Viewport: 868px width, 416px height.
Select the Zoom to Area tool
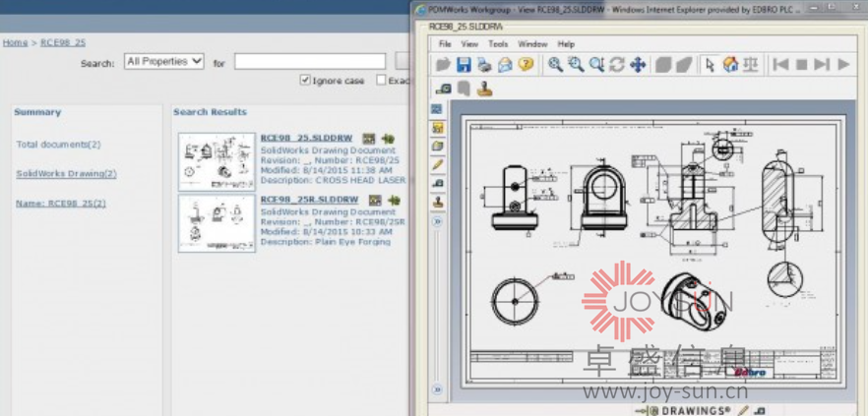(576, 65)
